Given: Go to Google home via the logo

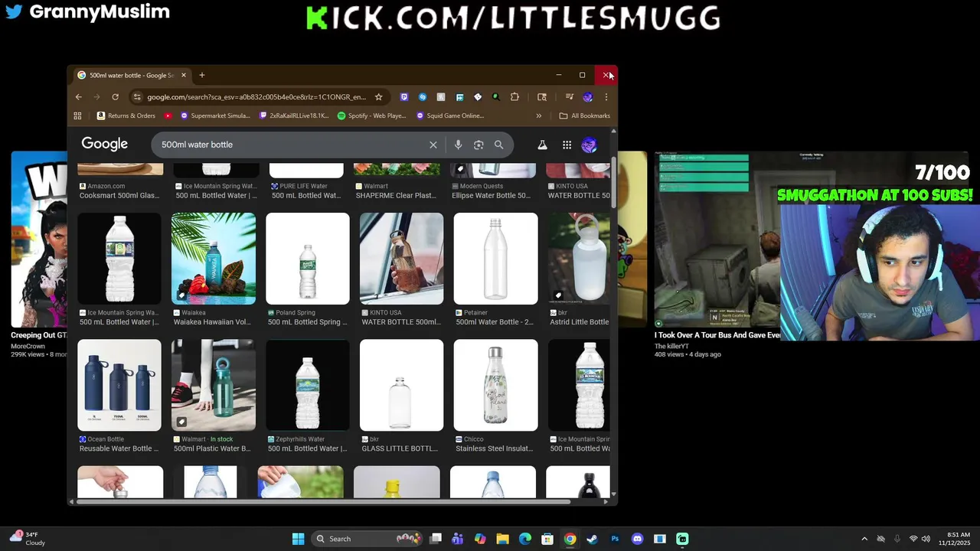Looking at the screenshot, I should 105,144.
